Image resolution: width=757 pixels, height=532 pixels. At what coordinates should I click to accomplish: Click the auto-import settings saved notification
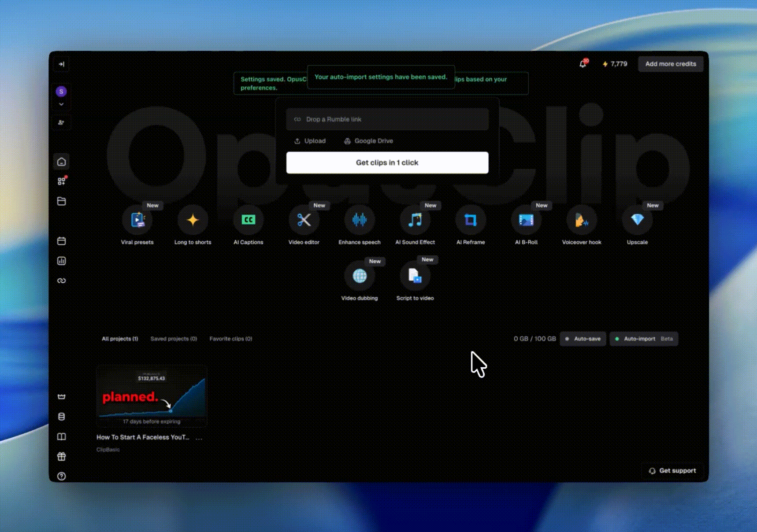coord(381,77)
